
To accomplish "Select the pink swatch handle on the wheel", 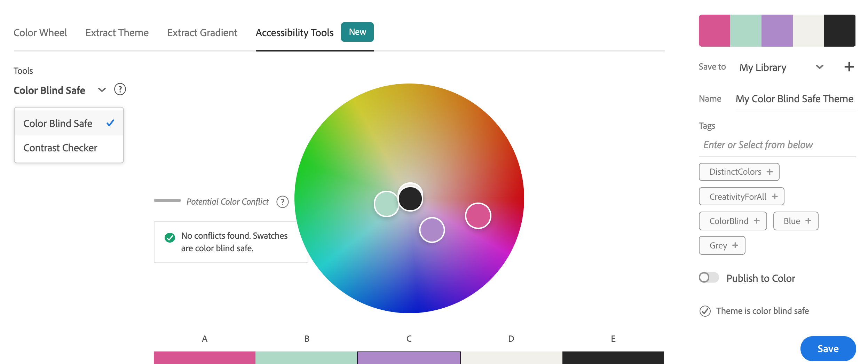I will 478,216.
